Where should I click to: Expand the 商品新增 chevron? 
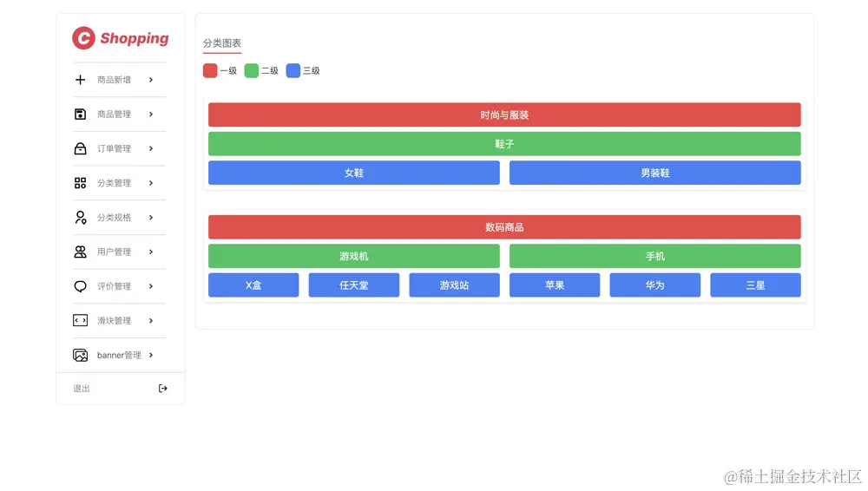(x=151, y=80)
